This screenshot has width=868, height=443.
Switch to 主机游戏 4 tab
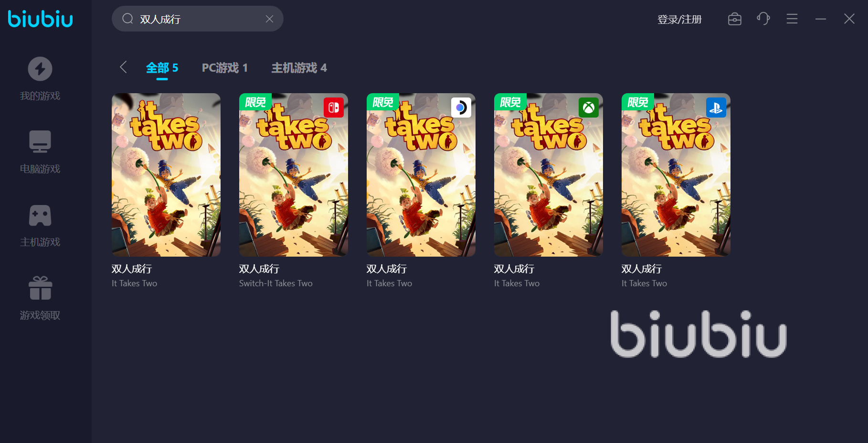click(299, 68)
